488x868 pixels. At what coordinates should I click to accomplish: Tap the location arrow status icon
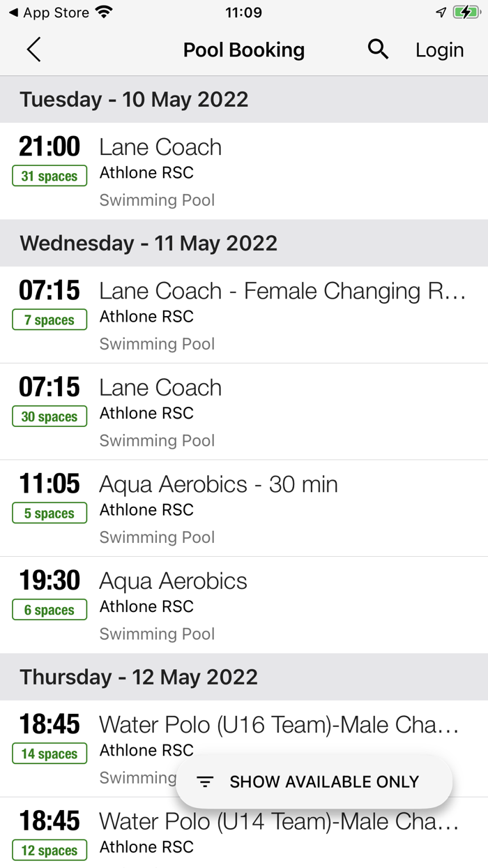coord(441,13)
